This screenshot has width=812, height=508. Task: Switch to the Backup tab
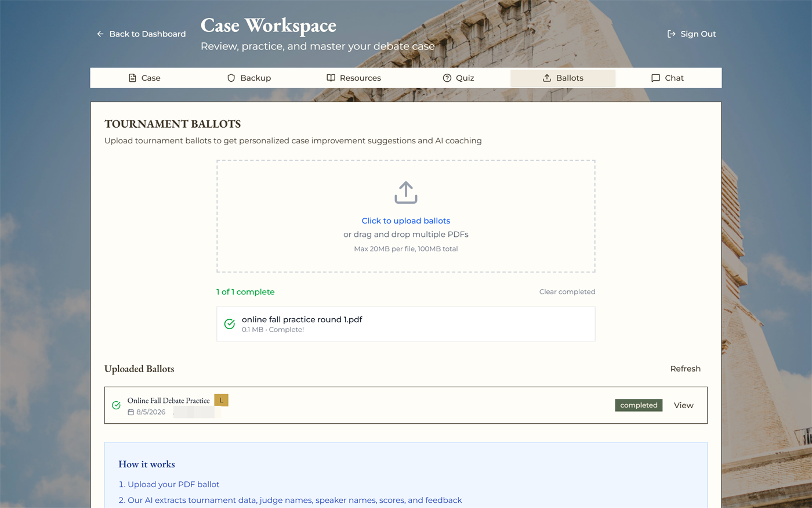tap(248, 78)
